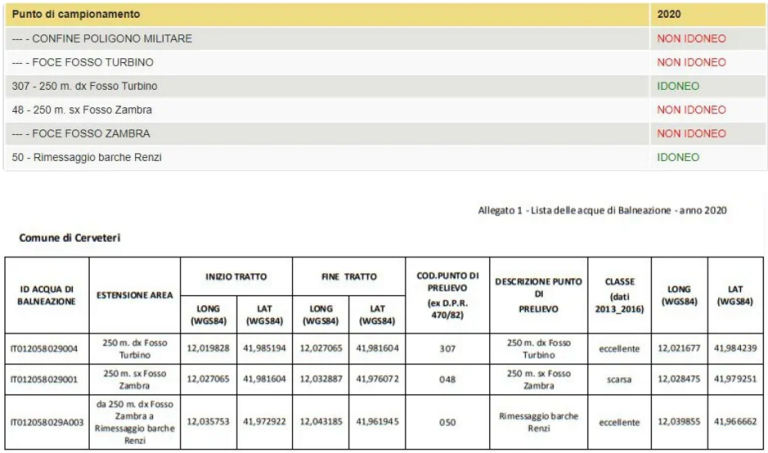Click the 'ESTENSIONE AREA' header cell
Viewport: 768px width, 453px height.
click(x=134, y=295)
